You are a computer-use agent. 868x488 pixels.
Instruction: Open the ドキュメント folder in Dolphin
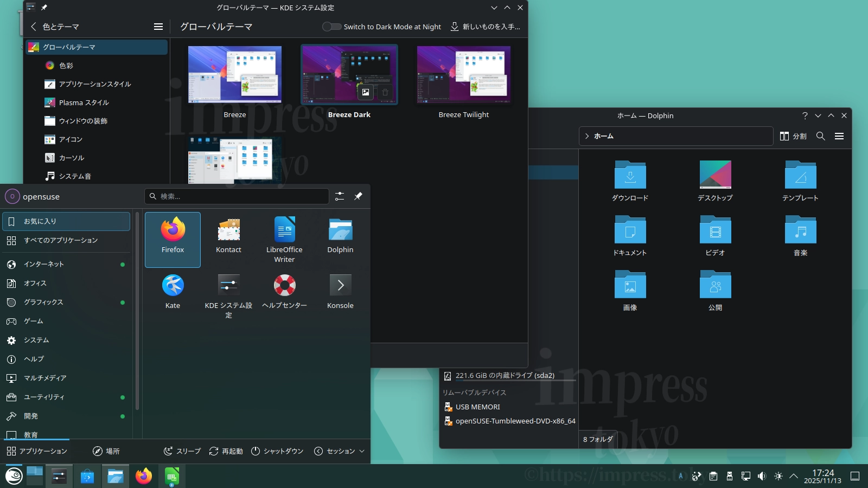pos(630,236)
